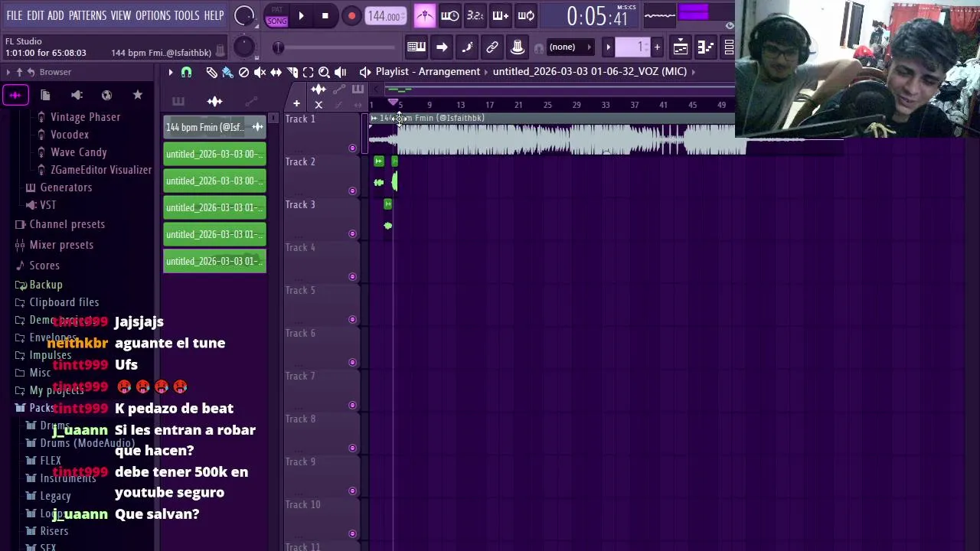The image size is (980, 551).
Task: Toggle the metronome button
Action: pos(425,15)
